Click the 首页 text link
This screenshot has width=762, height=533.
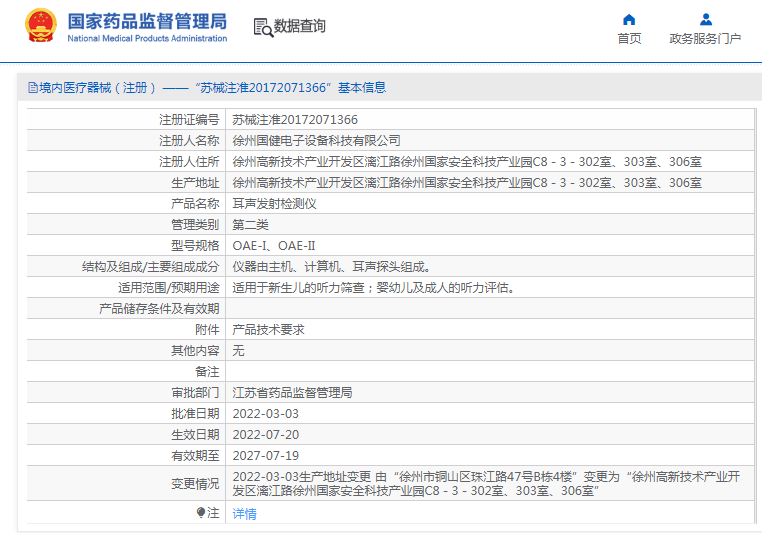click(x=629, y=38)
